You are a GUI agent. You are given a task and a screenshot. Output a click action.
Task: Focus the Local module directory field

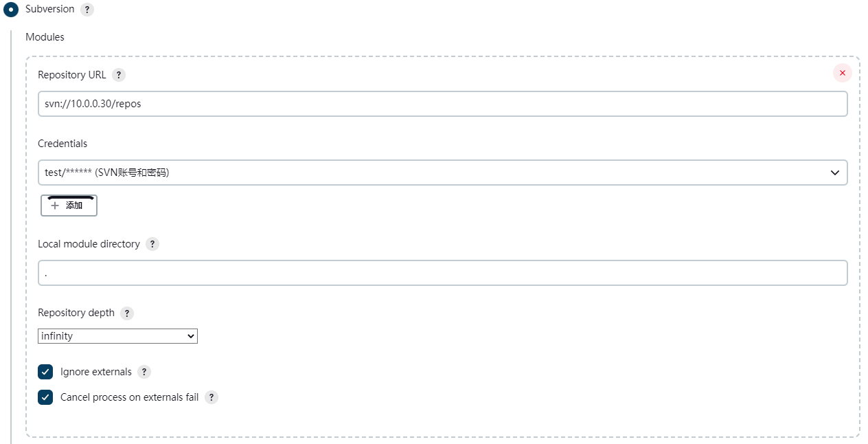pyautogui.click(x=442, y=273)
